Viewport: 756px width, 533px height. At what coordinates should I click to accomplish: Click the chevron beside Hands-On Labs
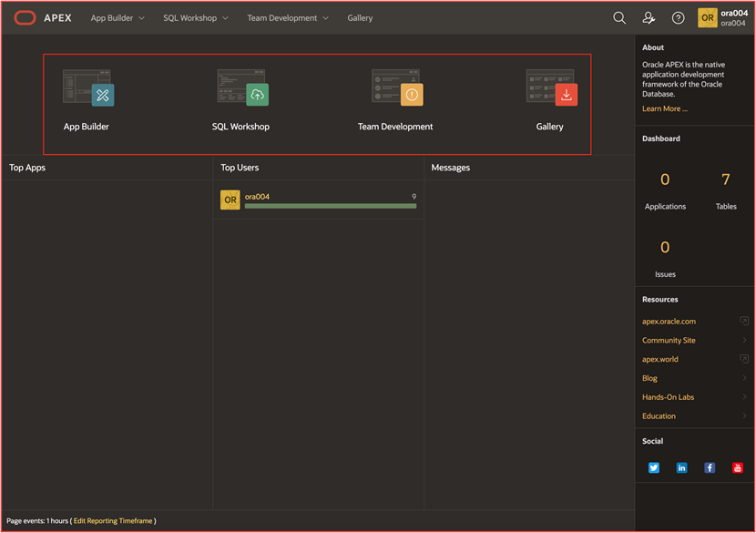[744, 397]
